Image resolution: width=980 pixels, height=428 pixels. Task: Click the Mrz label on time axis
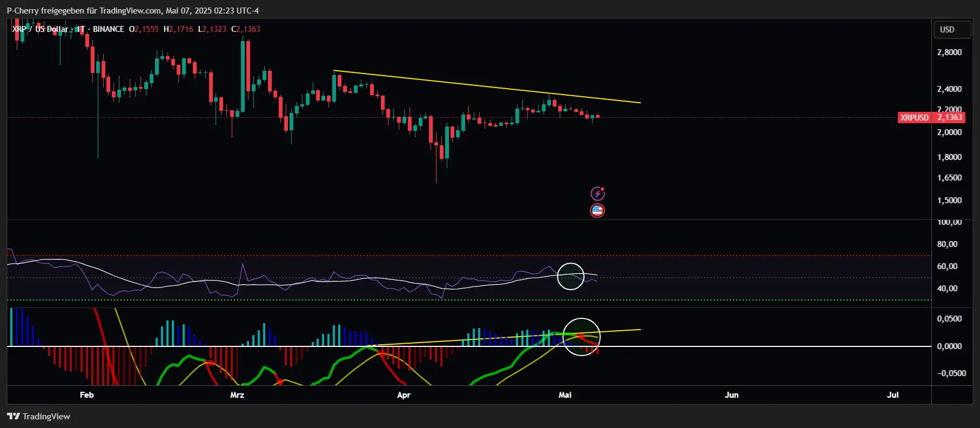click(x=237, y=395)
